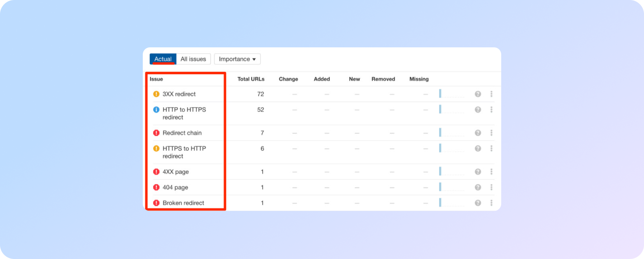644x259 pixels.
Task: Open help for HTTPS to HTTP redirect row
Action: tap(478, 148)
